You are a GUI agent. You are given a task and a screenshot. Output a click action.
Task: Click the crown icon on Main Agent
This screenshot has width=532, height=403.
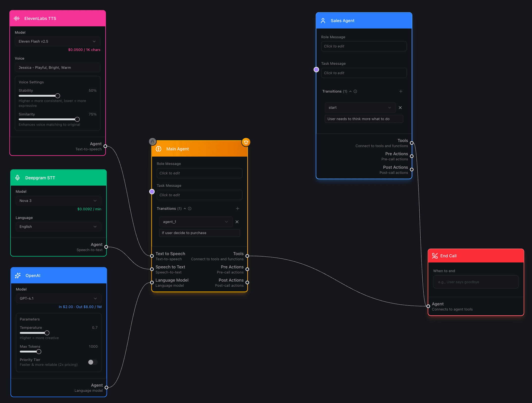(246, 142)
